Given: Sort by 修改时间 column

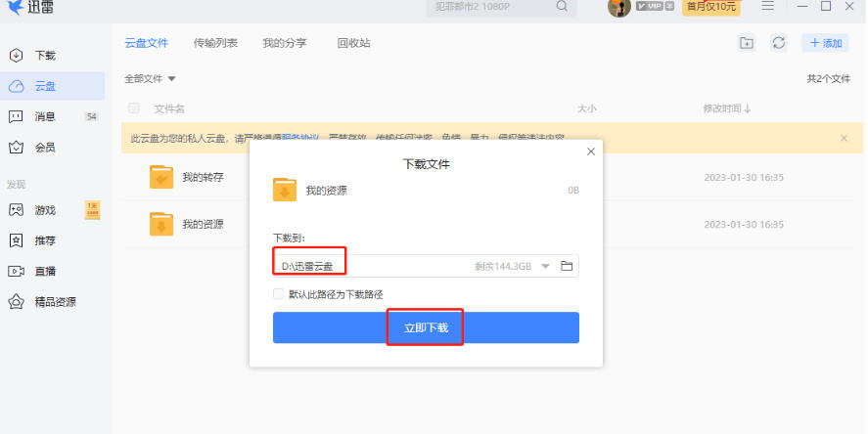Looking at the screenshot, I should coord(727,108).
